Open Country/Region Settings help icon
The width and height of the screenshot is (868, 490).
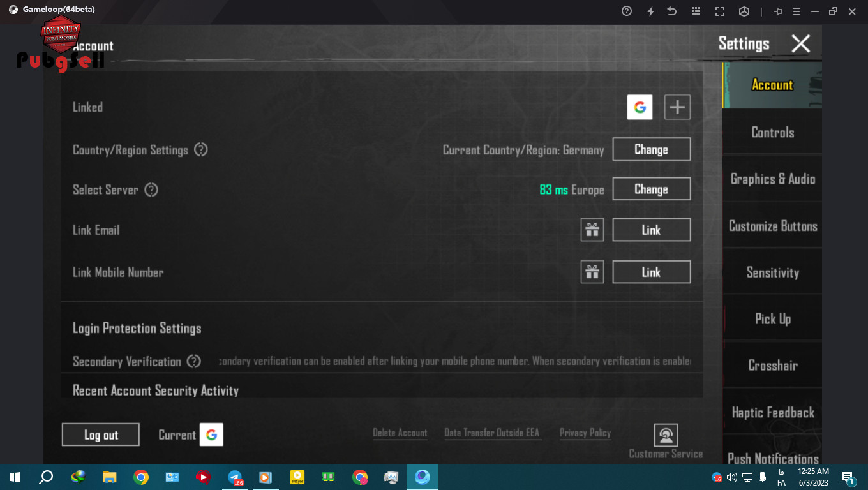click(201, 150)
